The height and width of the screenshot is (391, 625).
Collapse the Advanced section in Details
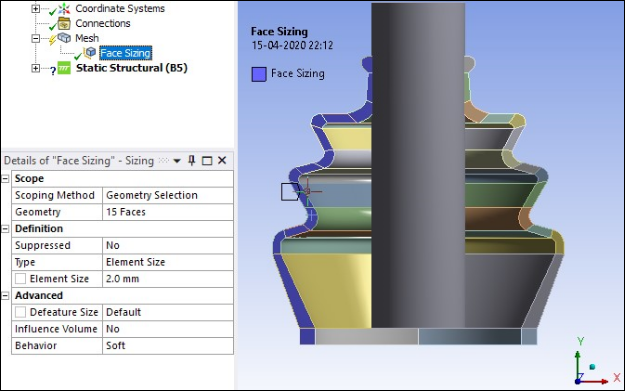[x=5, y=296]
